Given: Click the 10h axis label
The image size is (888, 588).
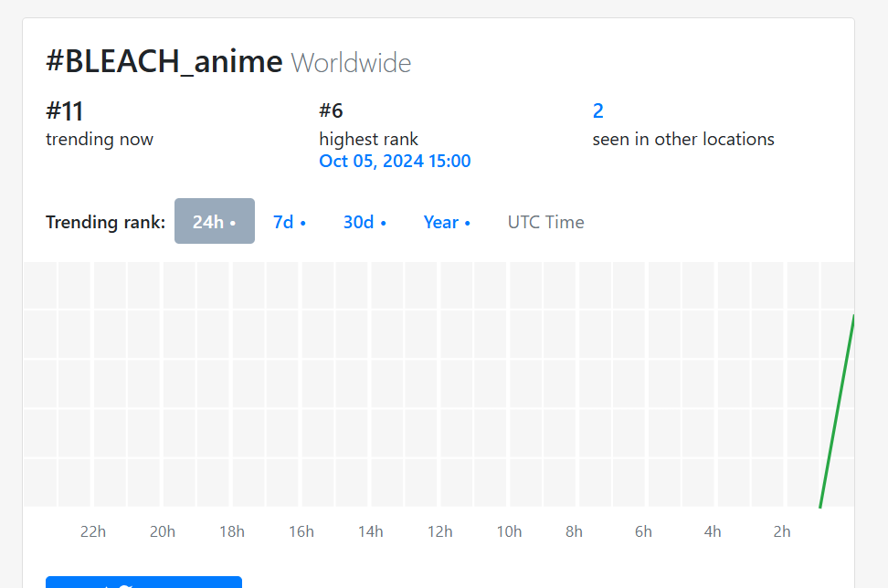Looking at the screenshot, I should tap(509, 532).
